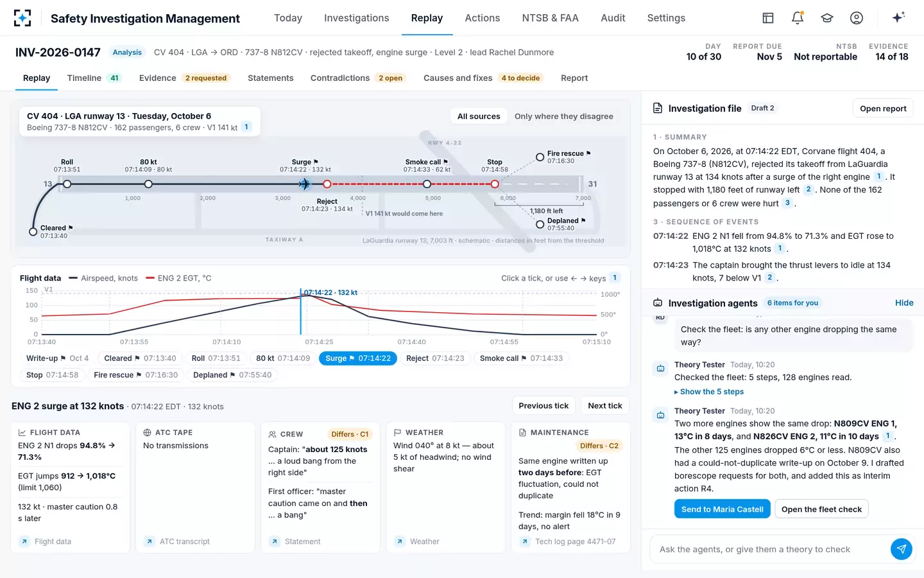Open the crew Statement source link

coord(295,541)
